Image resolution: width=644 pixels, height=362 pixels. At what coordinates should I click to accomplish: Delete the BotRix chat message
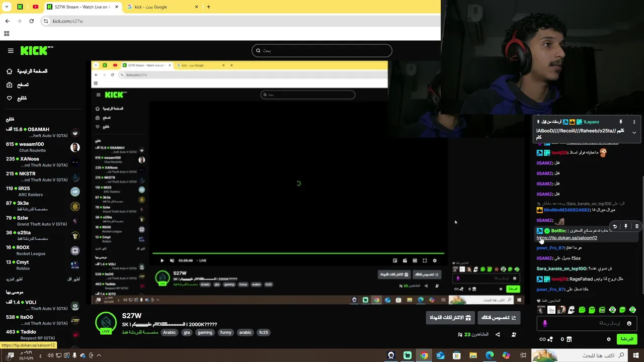pos(636,227)
